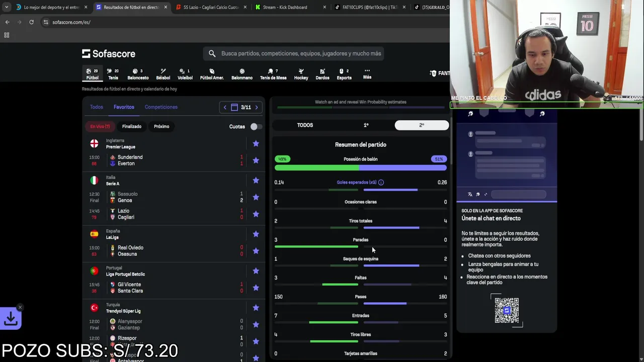Select the Hockey sport icon
This screenshot has height=362, width=644.
[x=301, y=74]
